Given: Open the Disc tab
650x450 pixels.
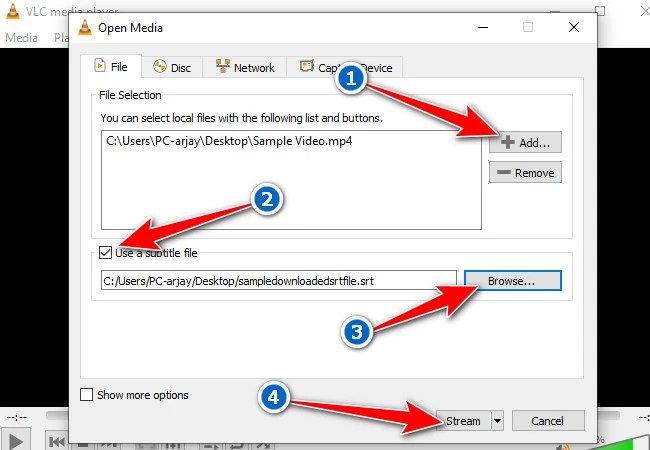Looking at the screenshot, I should [x=172, y=68].
